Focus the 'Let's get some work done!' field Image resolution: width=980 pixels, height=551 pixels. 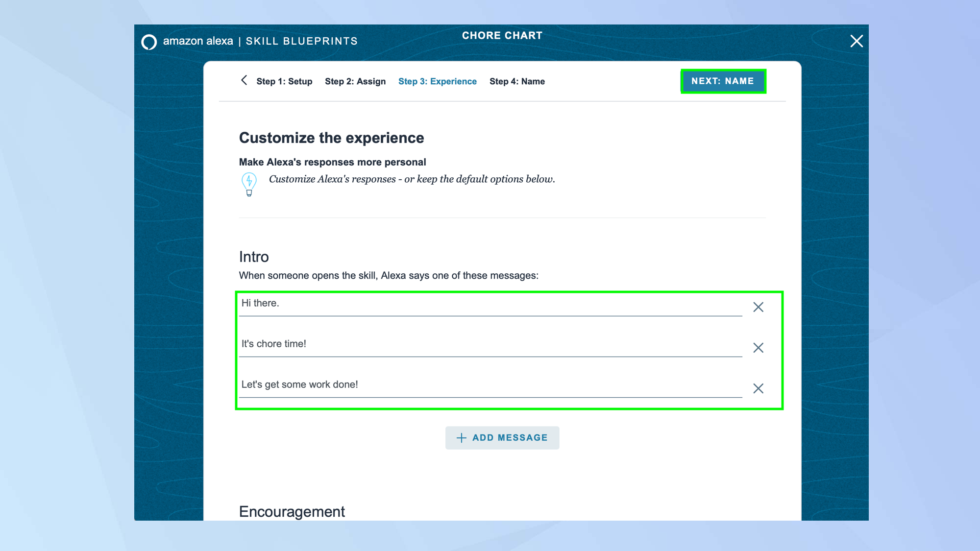click(490, 385)
